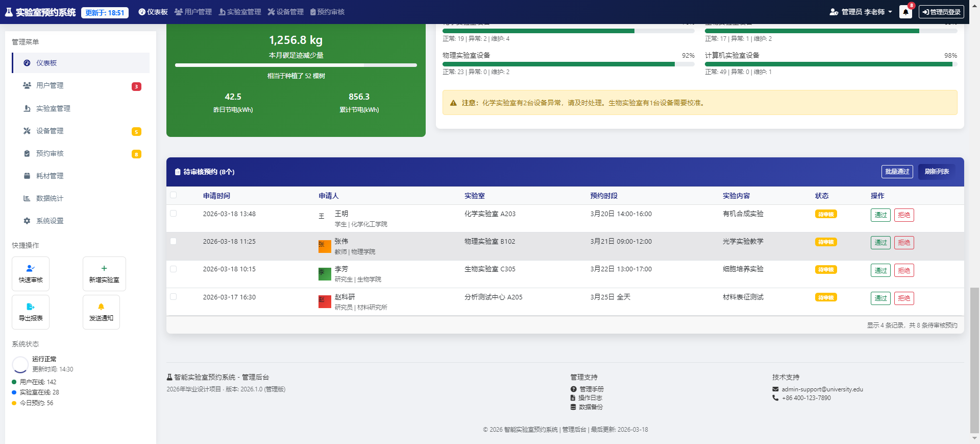Open 设备管理 in top navigation
This screenshot has width=980, height=444.
pyautogui.click(x=286, y=12)
